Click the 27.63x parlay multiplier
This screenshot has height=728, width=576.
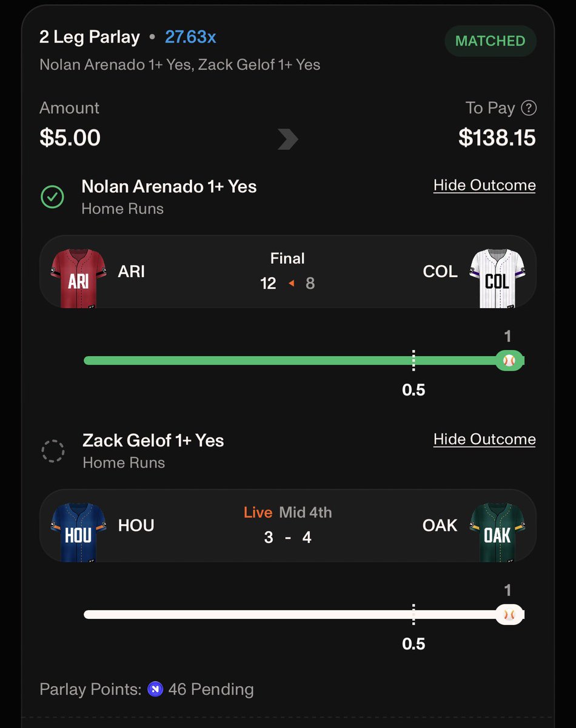[x=190, y=37]
